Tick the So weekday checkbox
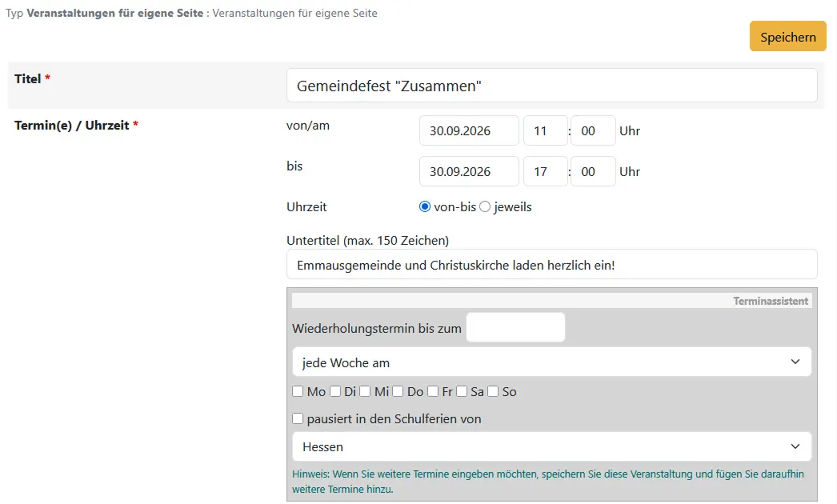 click(x=493, y=391)
